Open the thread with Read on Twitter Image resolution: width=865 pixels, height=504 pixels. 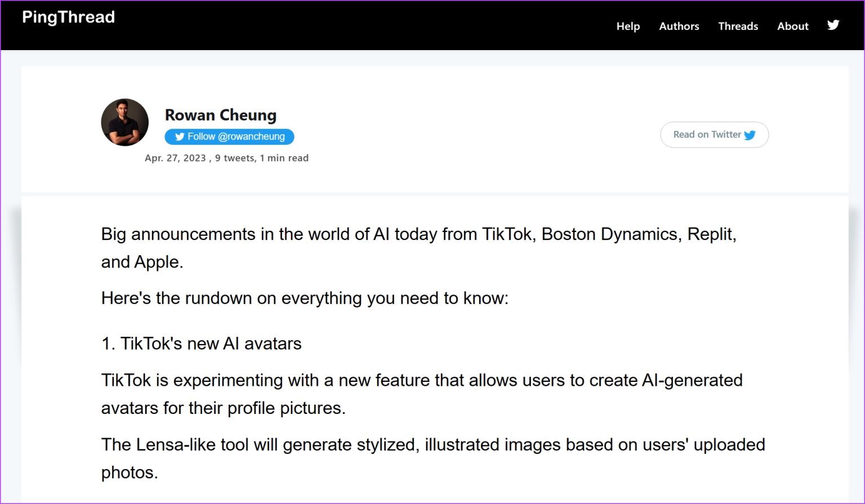[x=714, y=135]
